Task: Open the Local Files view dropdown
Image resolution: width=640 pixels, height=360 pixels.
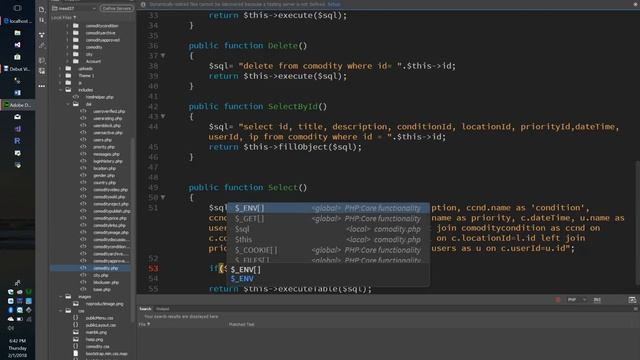Action: coord(64,18)
